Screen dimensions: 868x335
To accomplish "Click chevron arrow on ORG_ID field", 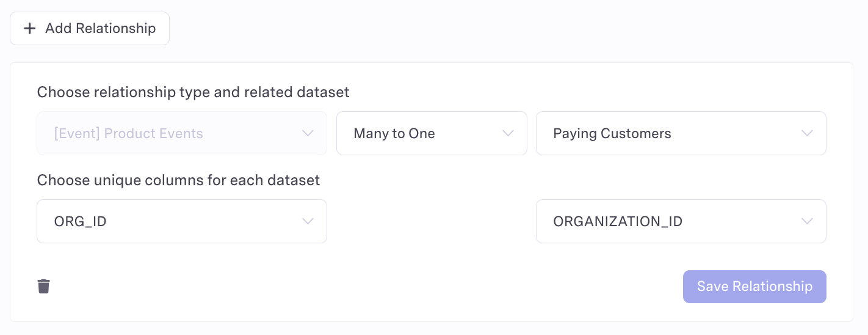I will tap(308, 221).
